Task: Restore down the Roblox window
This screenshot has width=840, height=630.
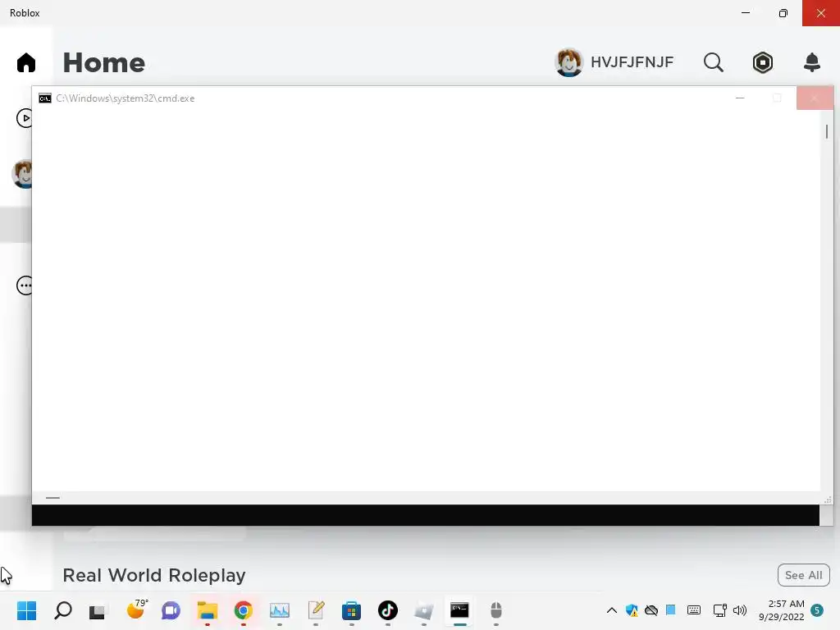Action: [x=783, y=13]
